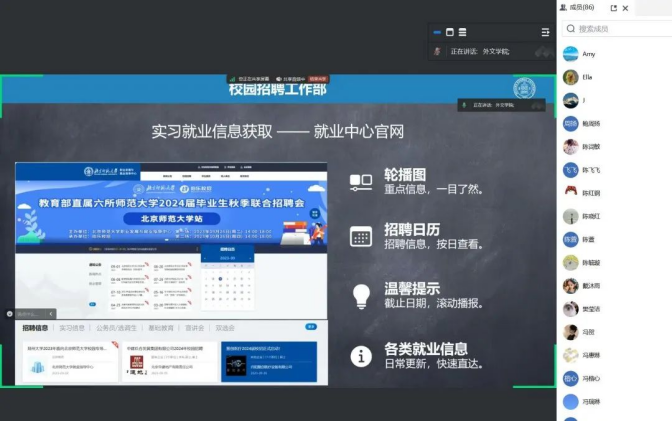Viewport: 672px width, 421px height.
Task: Click the lightbulb tips icon
Action: click(361, 295)
